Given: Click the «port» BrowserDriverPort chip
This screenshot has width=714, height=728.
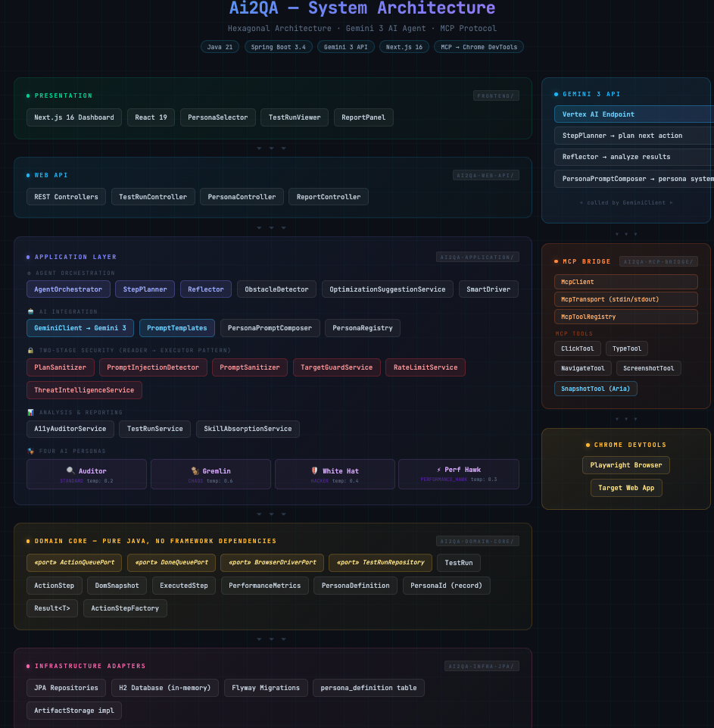Looking at the screenshot, I should 273,562.
